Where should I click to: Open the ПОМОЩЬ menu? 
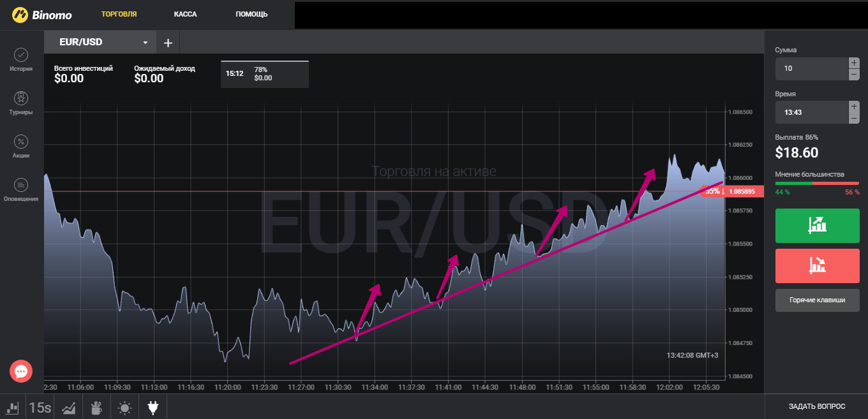pos(251,14)
